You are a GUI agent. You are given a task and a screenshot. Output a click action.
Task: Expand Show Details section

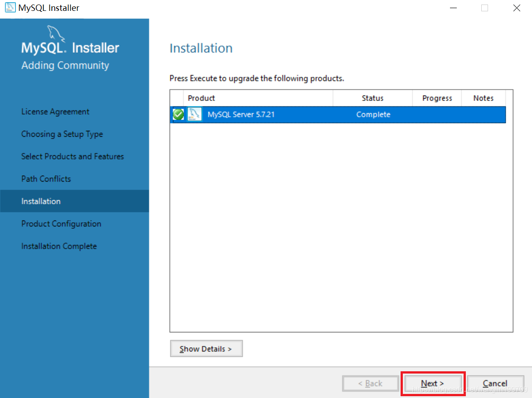(x=206, y=349)
